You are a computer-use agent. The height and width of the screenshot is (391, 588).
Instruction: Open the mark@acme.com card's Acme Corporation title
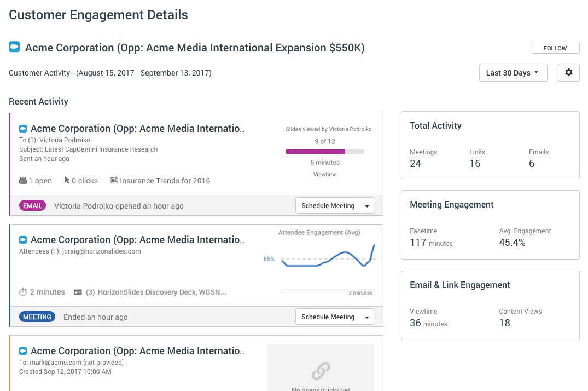138,351
